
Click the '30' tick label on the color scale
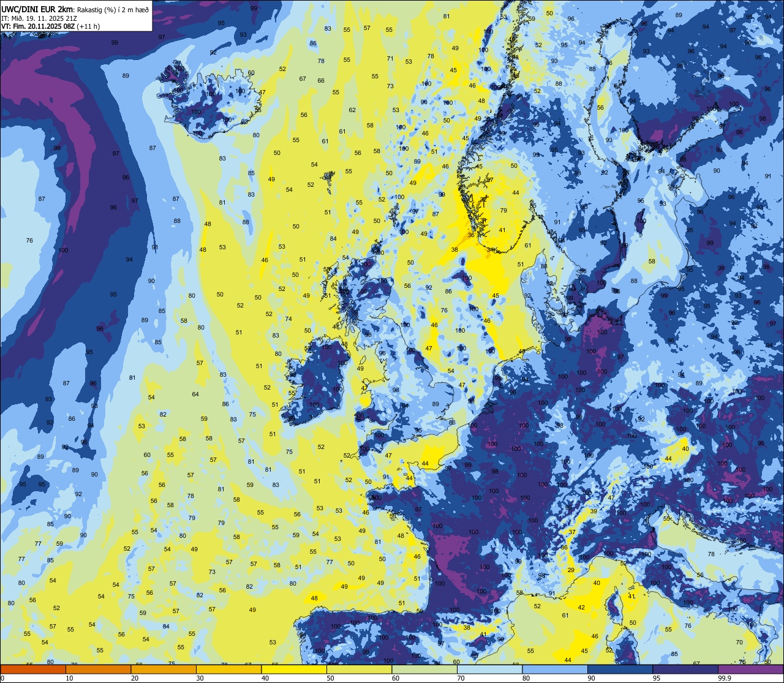[x=200, y=678]
